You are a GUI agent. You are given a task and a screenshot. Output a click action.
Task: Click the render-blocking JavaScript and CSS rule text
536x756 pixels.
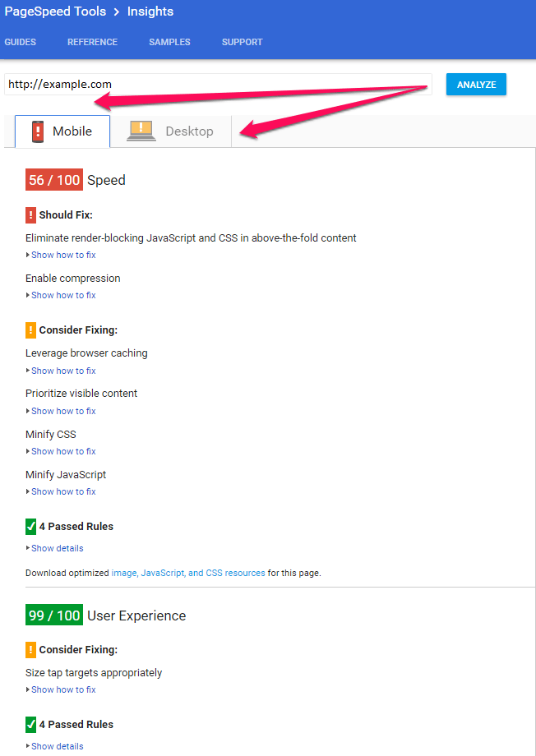(191, 237)
